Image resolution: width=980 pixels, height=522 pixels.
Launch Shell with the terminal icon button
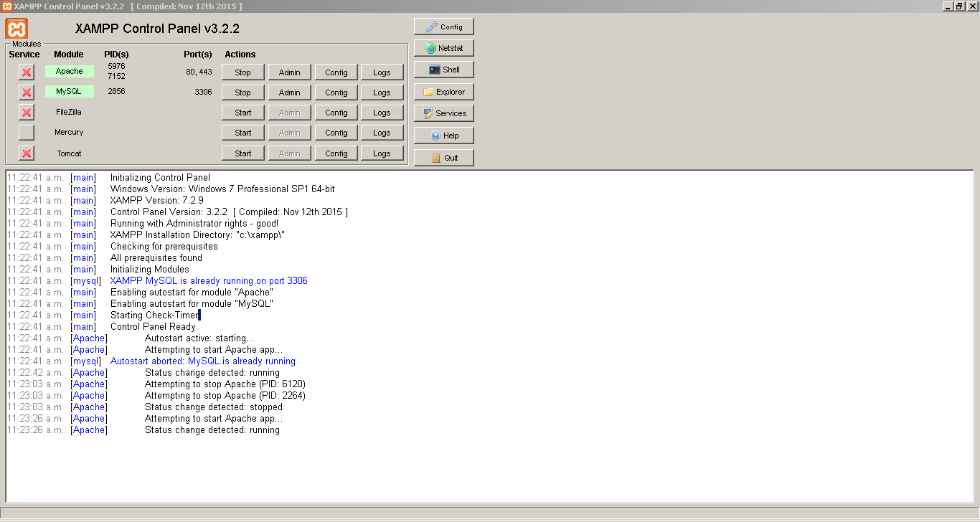point(444,70)
